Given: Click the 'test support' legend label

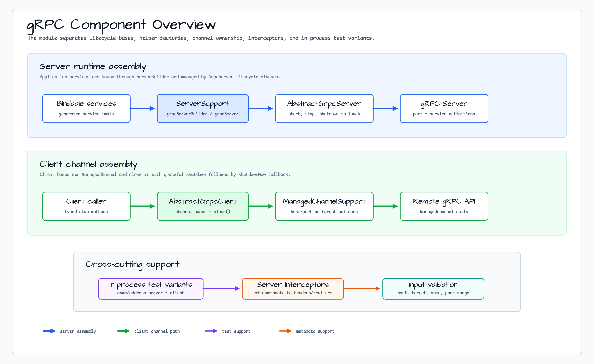Looking at the screenshot, I should (236, 331).
